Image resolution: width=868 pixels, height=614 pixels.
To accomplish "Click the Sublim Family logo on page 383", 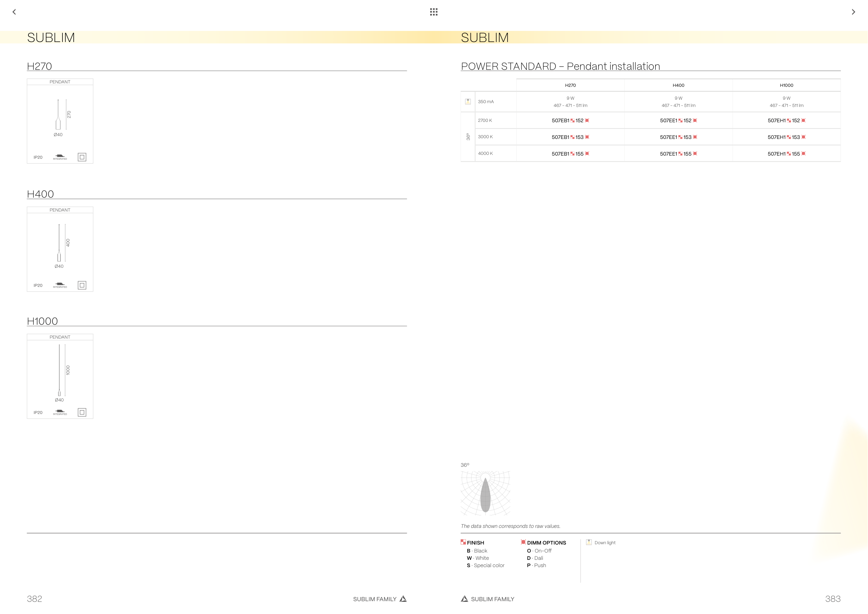I will (x=465, y=598).
